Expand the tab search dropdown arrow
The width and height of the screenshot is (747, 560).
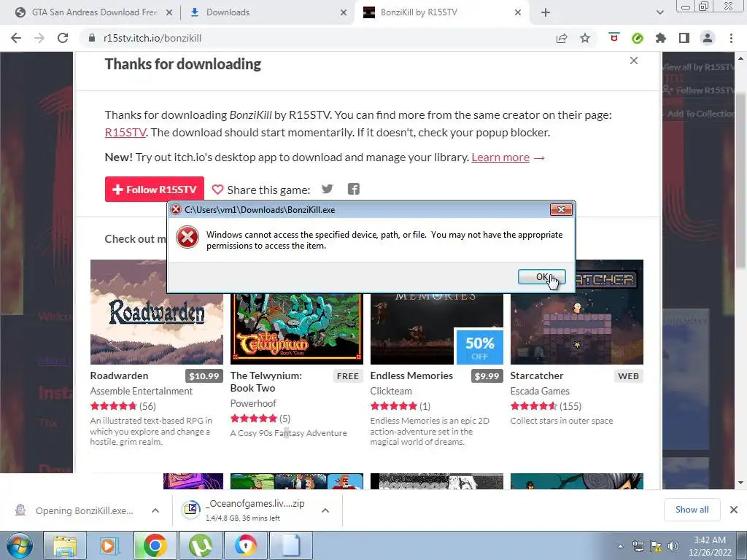659,13
